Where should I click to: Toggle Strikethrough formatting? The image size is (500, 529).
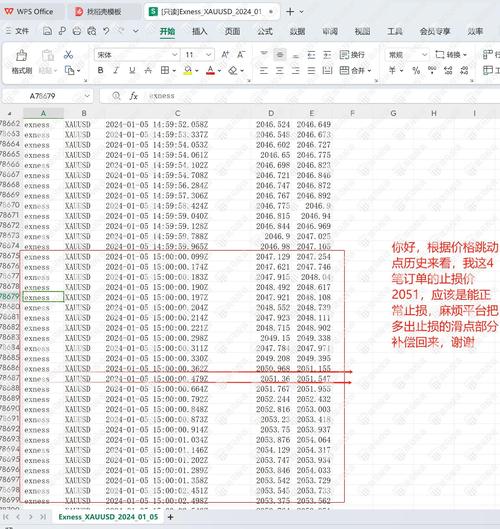pyautogui.click(x=148, y=71)
